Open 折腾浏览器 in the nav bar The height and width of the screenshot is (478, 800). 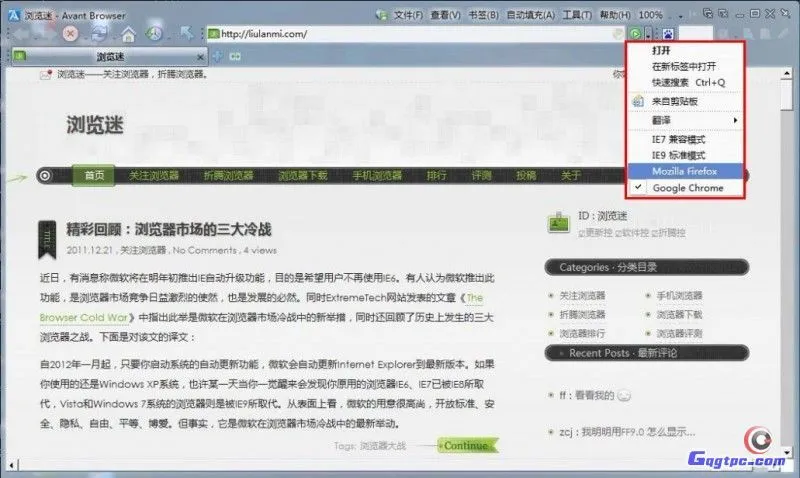coord(228,175)
